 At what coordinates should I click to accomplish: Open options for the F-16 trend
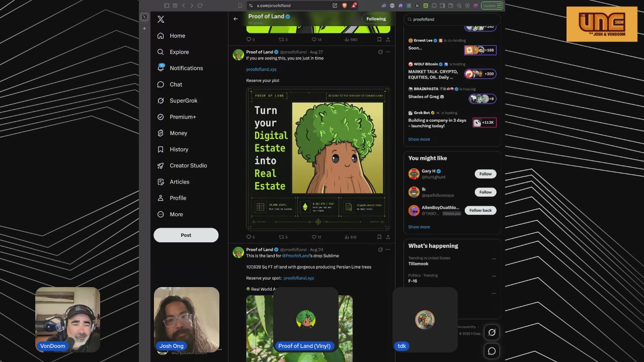(494, 276)
